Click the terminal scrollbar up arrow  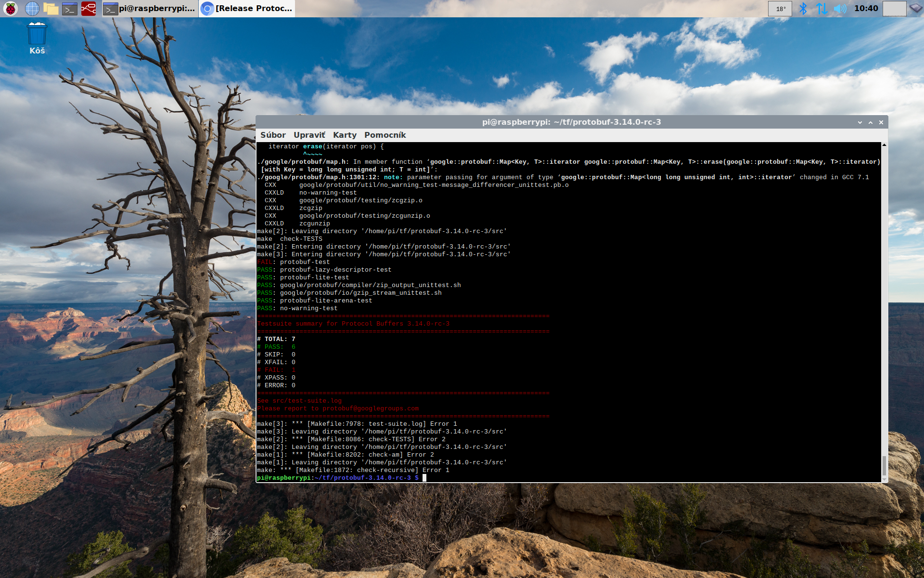(x=884, y=145)
